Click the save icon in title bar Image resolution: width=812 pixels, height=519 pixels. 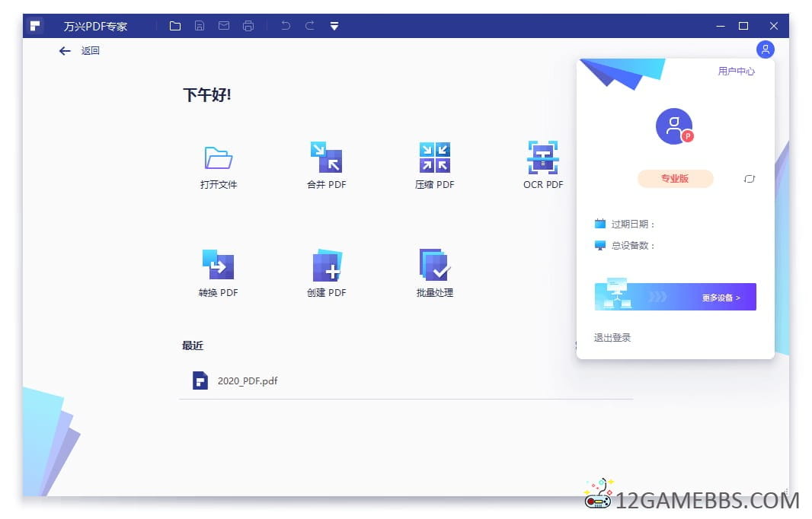point(200,26)
